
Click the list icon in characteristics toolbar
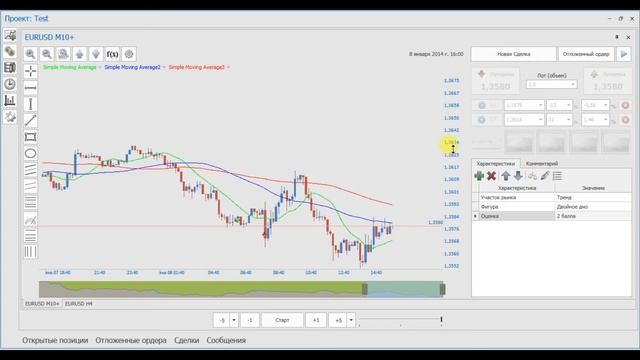557,176
